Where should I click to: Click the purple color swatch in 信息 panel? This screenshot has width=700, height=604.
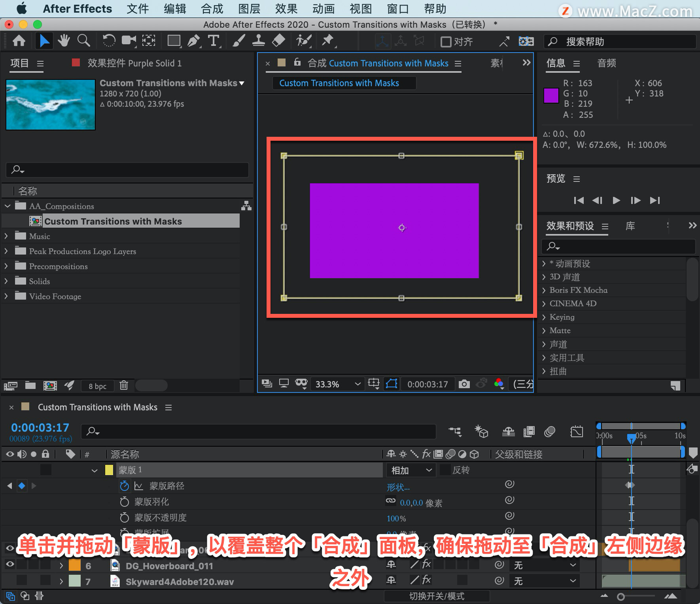coord(551,96)
